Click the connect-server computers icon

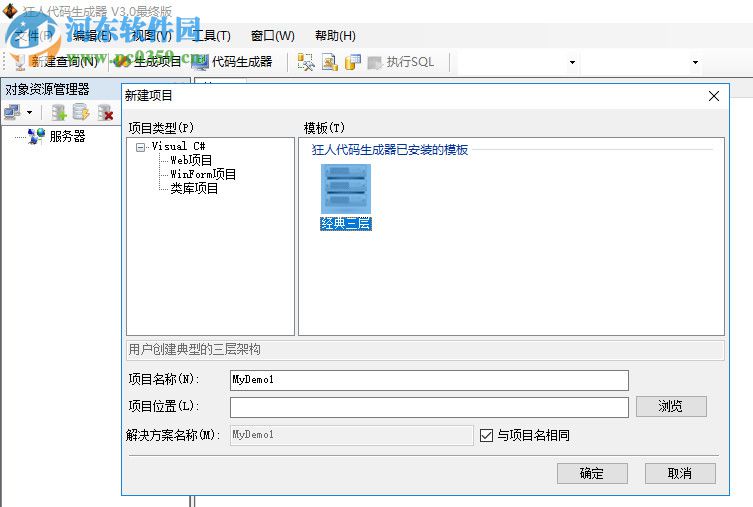[12, 112]
